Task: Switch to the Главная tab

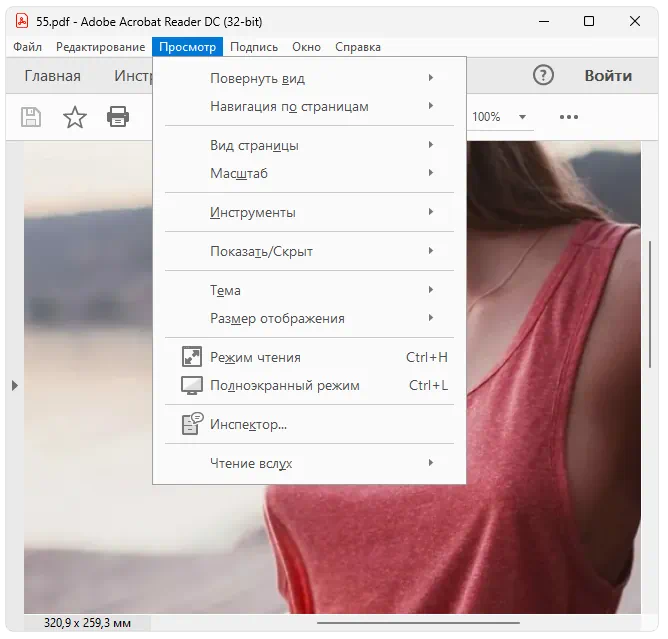Action: 52,75
